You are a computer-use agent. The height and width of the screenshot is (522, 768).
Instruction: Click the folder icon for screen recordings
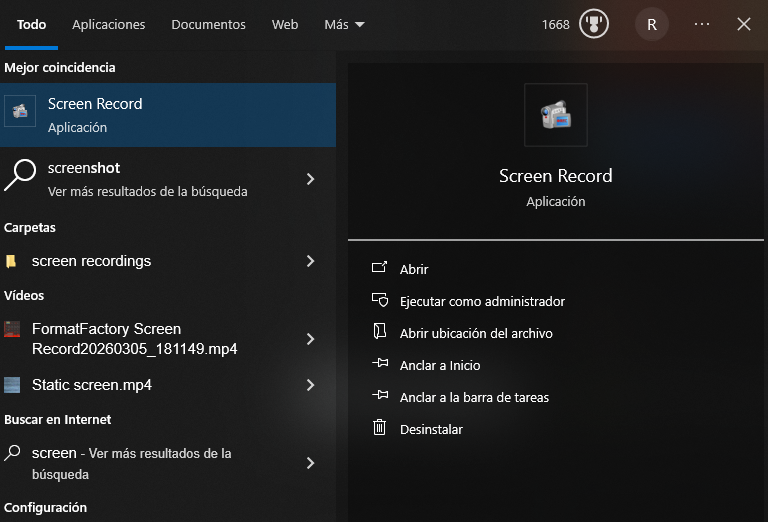(x=11, y=261)
